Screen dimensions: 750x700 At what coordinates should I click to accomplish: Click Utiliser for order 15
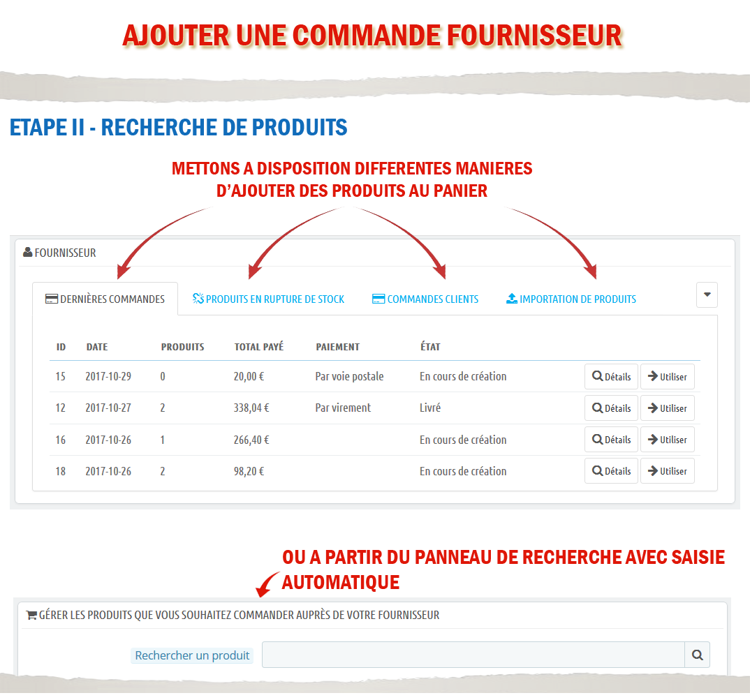tap(667, 377)
